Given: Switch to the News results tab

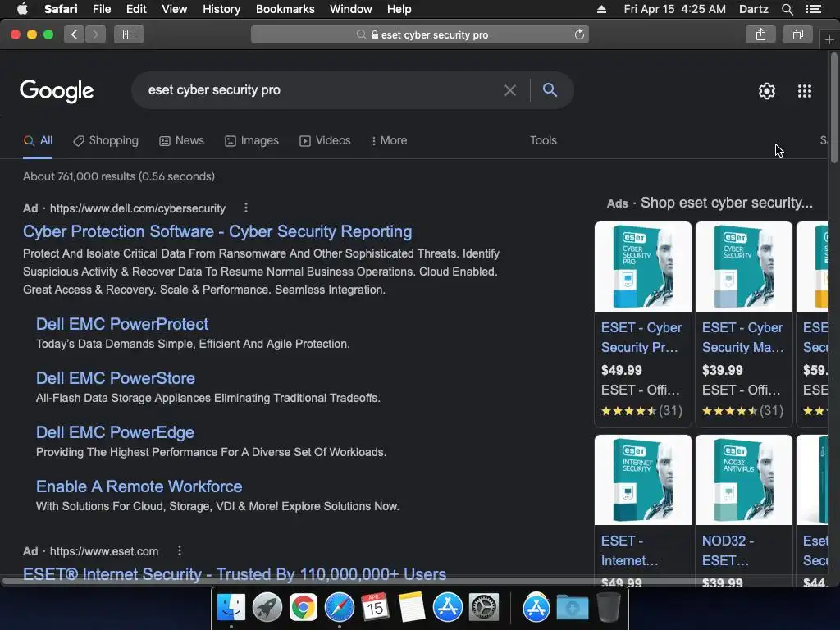Looking at the screenshot, I should tap(181, 141).
